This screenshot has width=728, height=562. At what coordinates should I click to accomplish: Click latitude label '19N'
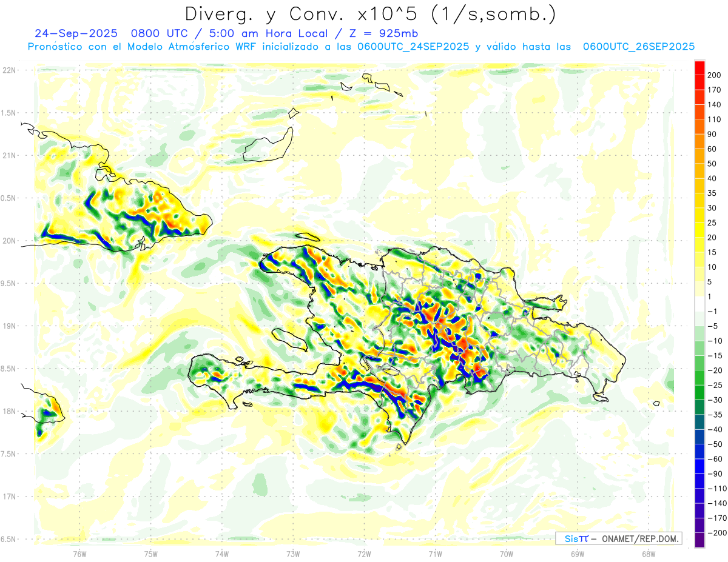9,326
